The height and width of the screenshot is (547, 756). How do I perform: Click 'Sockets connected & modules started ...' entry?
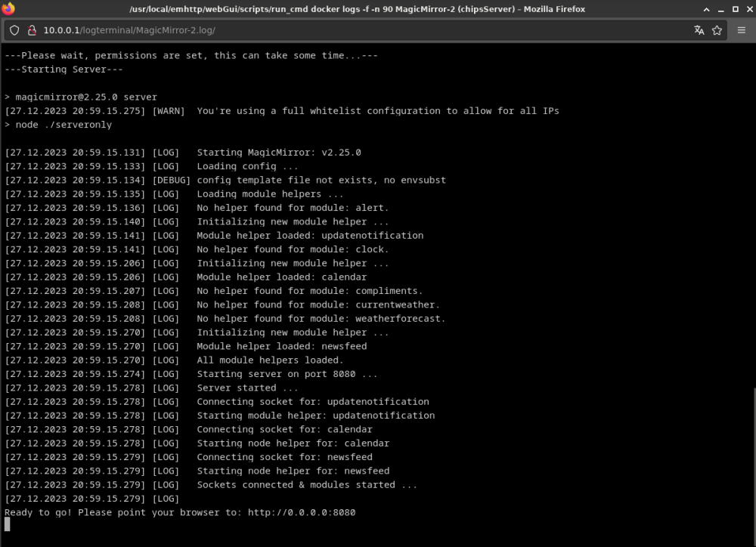pyautogui.click(x=307, y=485)
